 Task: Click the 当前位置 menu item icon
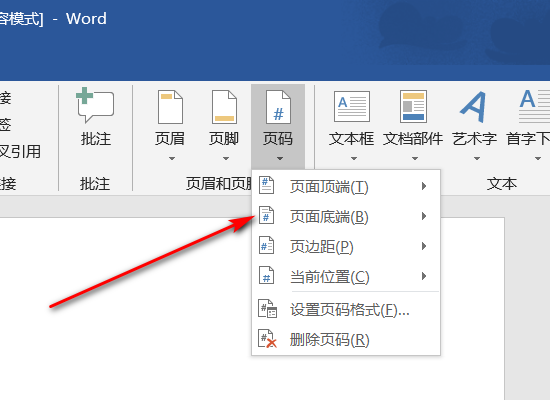266,276
